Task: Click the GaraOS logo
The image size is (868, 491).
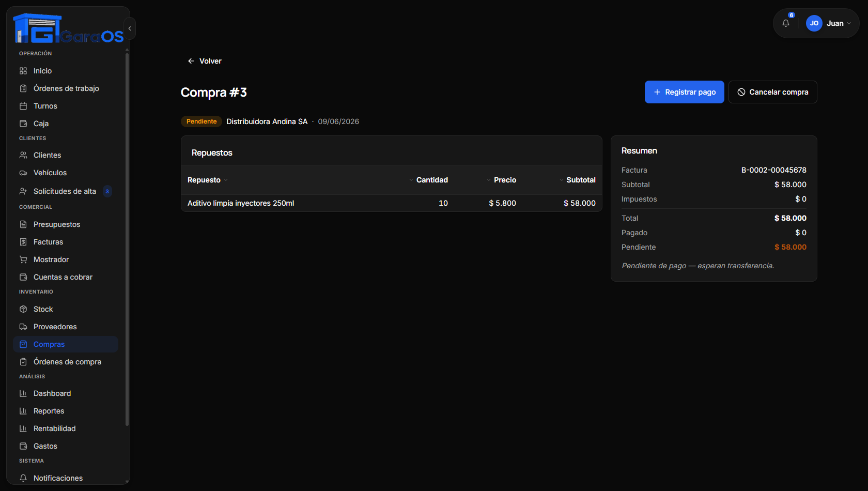Action: pos(68,28)
